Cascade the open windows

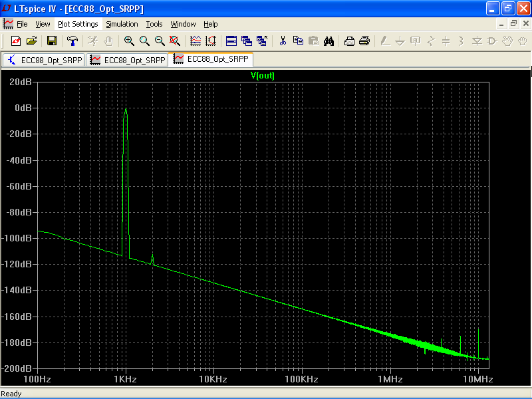pos(247,41)
